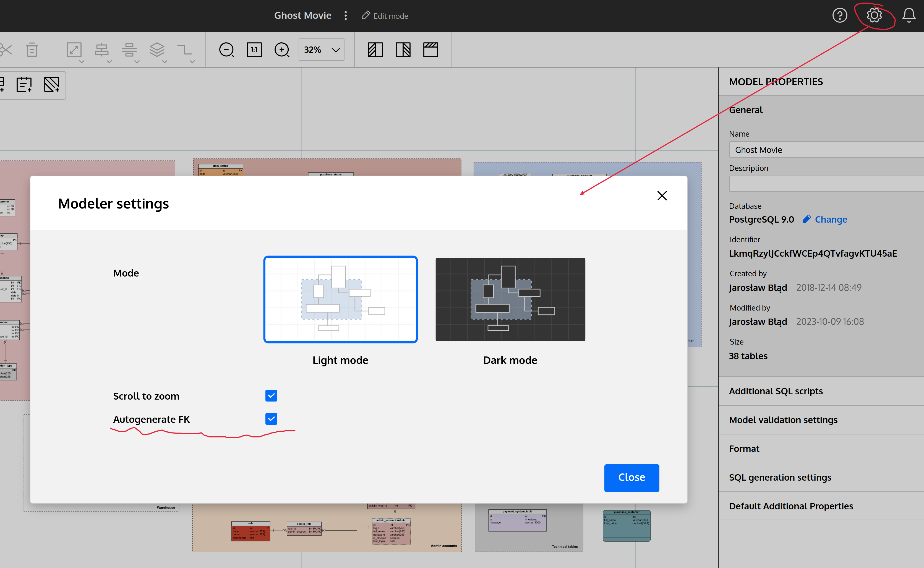Click the delete trash toolbar icon
The image size is (924, 568).
pyautogui.click(x=32, y=49)
